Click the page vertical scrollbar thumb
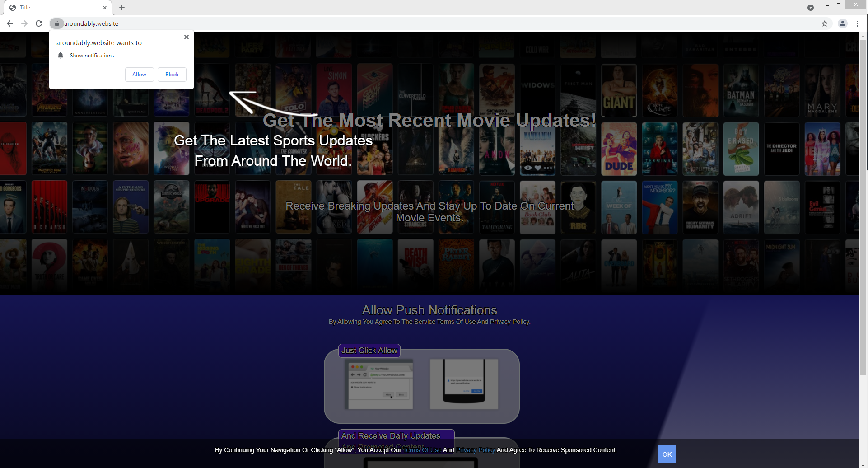The image size is (868, 468). pyautogui.click(x=863, y=208)
